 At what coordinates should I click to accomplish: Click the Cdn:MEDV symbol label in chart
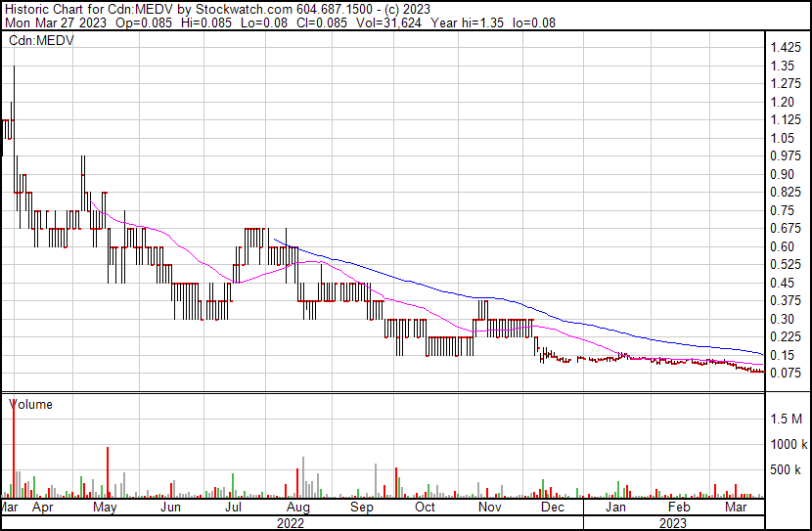pyautogui.click(x=42, y=40)
